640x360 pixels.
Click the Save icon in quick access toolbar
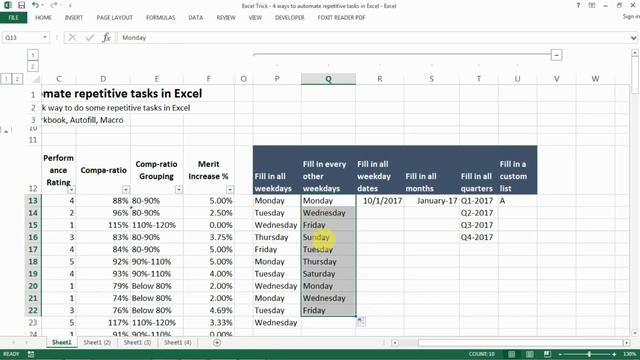click(21, 5)
